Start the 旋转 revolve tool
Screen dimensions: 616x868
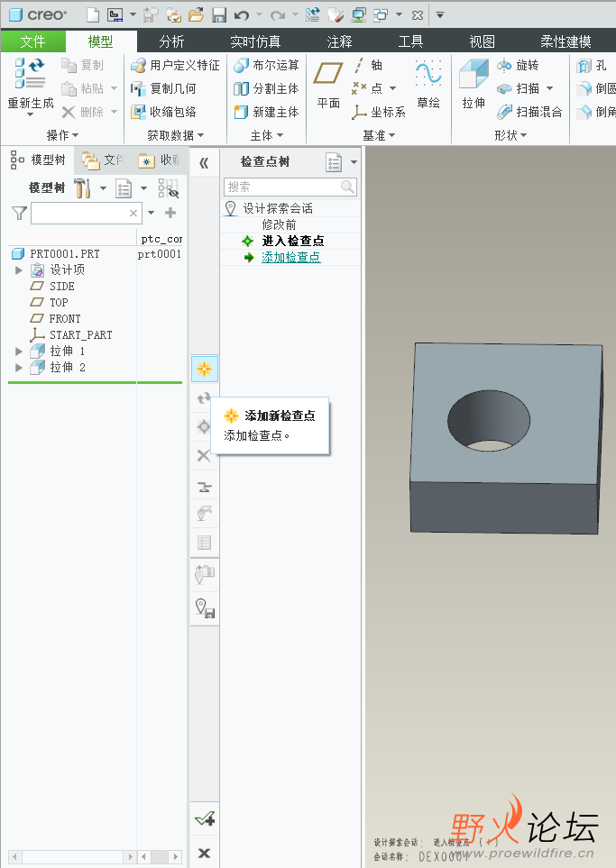coord(518,65)
